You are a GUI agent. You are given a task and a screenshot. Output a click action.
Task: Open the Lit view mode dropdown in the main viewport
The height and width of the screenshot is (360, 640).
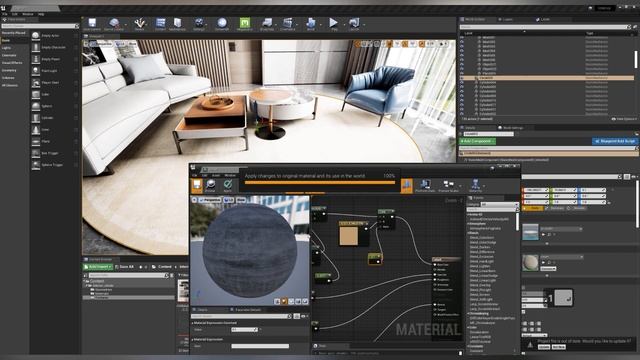(x=120, y=43)
